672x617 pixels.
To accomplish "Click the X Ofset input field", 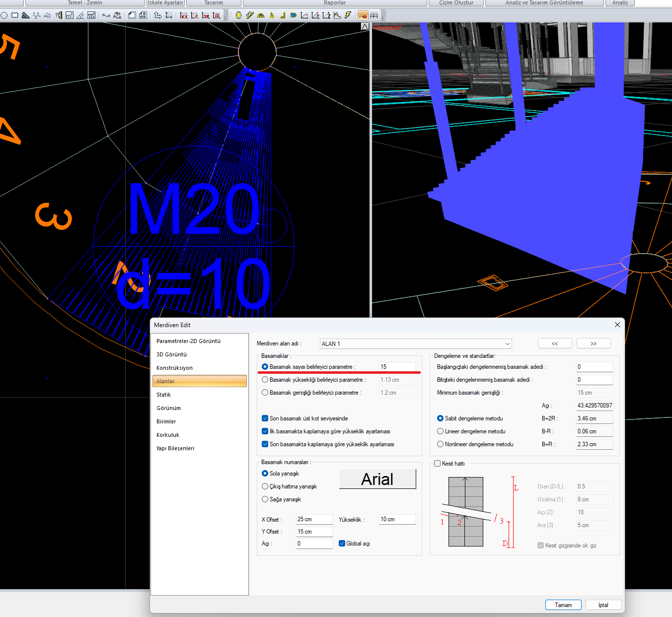I will pyautogui.click(x=314, y=519).
